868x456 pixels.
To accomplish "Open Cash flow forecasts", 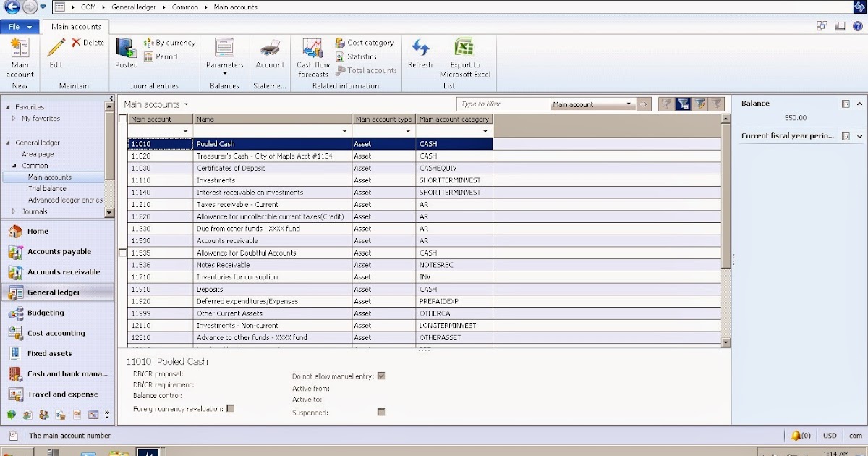I will coord(312,58).
